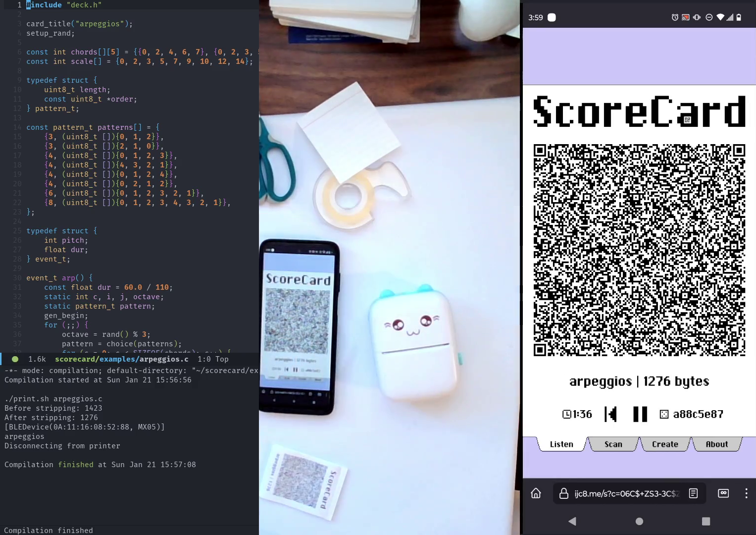Image resolution: width=756 pixels, height=535 pixels.
Task: Click the 'setup_rand;' code line
Action: pyautogui.click(x=50, y=33)
